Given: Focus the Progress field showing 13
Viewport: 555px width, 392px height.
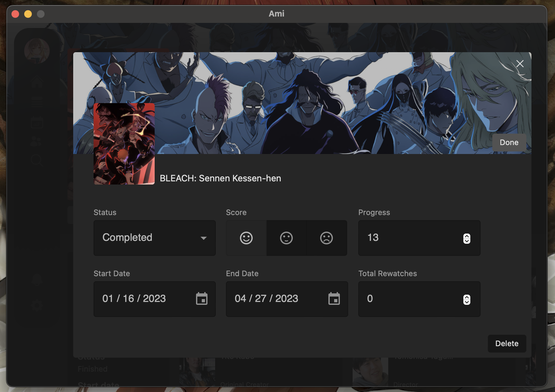Looking at the screenshot, I should 419,238.
